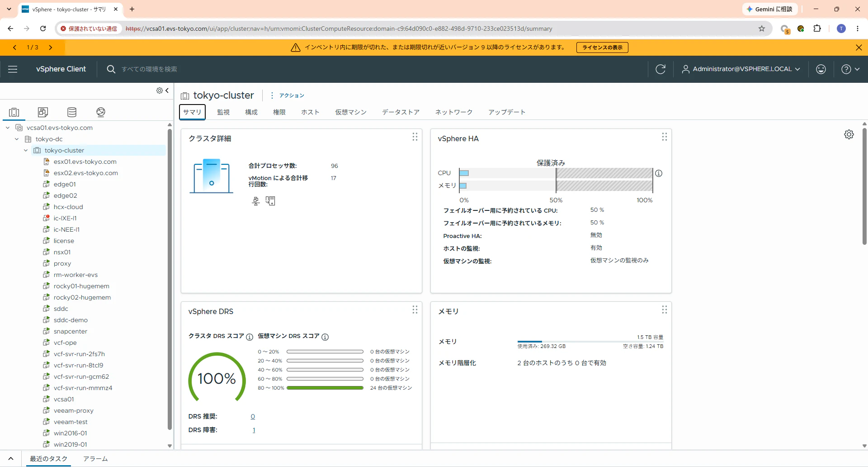Open the help question mark menu
Image resolution: width=868 pixels, height=467 pixels.
pos(850,69)
